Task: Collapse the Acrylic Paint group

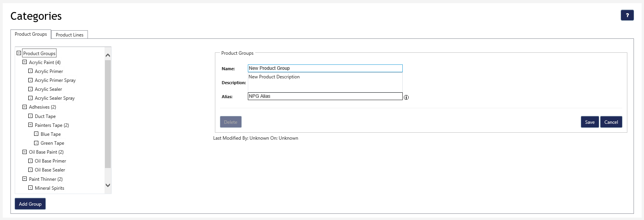Action: [x=25, y=62]
